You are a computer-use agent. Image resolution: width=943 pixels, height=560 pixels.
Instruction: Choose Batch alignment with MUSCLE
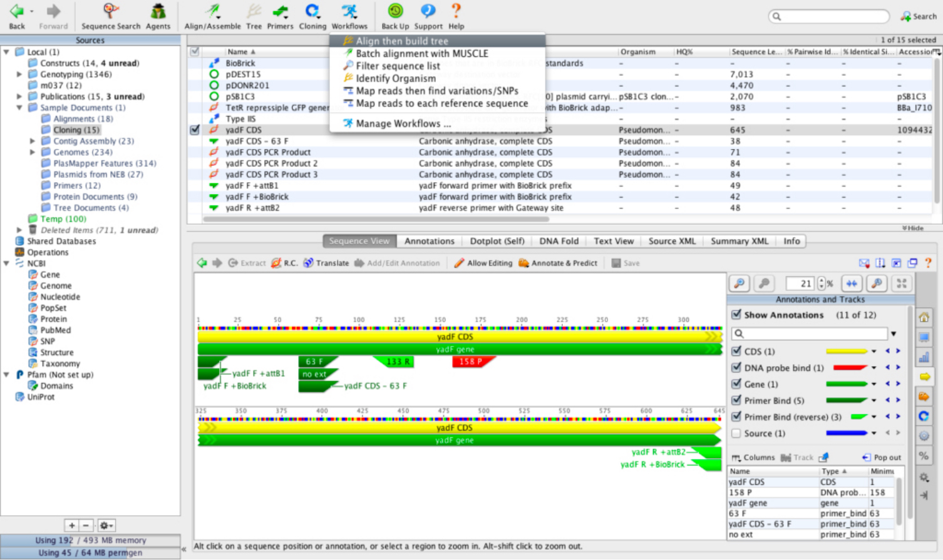pos(437,53)
